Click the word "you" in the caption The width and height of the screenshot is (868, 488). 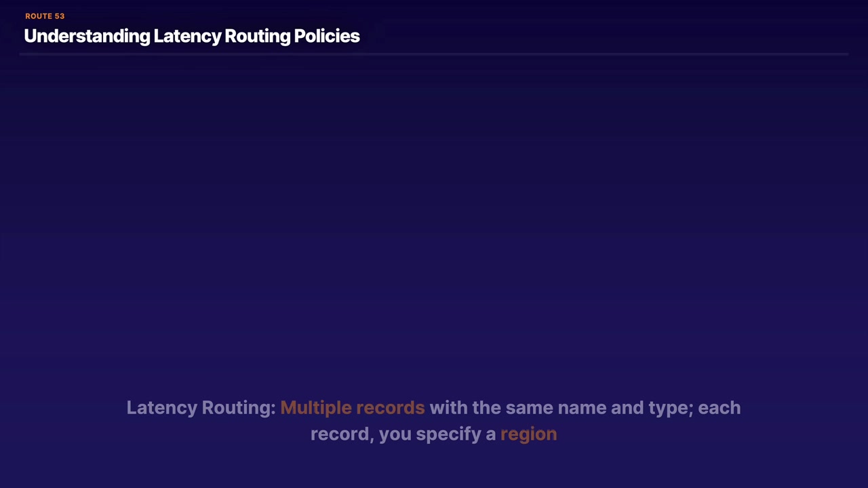pyautogui.click(x=395, y=434)
